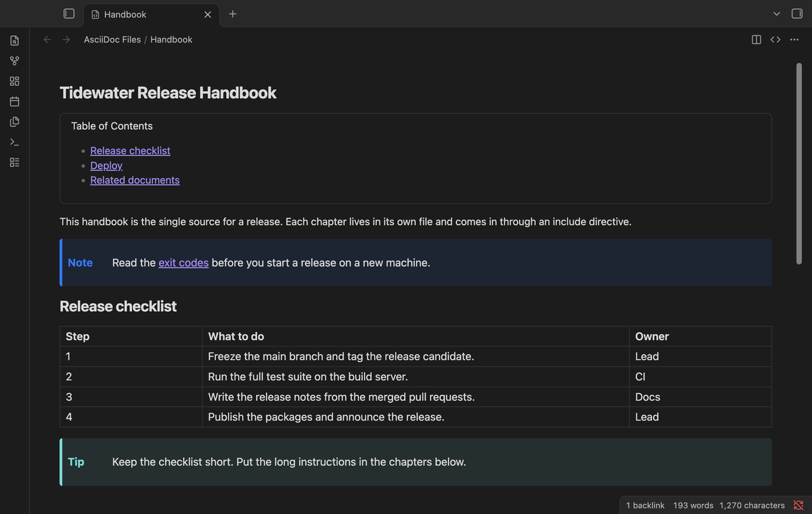The width and height of the screenshot is (812, 514).
Task: Navigate forward with right arrow
Action: point(66,39)
